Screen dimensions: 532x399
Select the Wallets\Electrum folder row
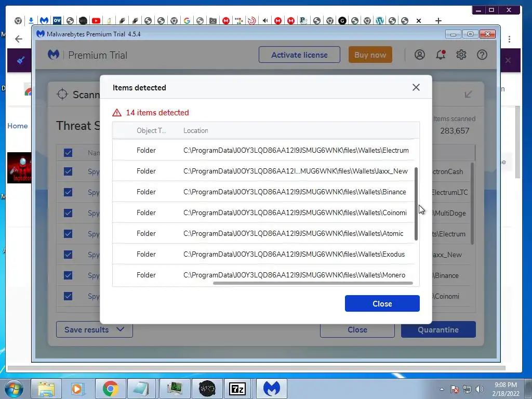click(x=264, y=150)
